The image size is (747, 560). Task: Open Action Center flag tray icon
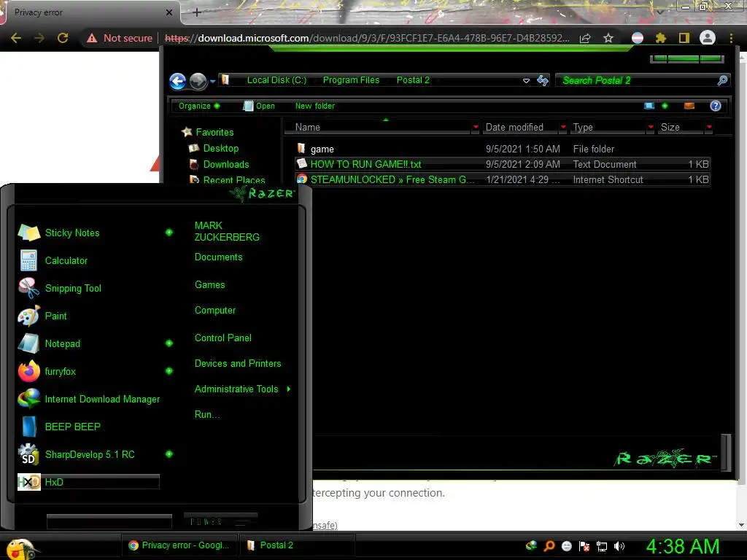[584, 546]
